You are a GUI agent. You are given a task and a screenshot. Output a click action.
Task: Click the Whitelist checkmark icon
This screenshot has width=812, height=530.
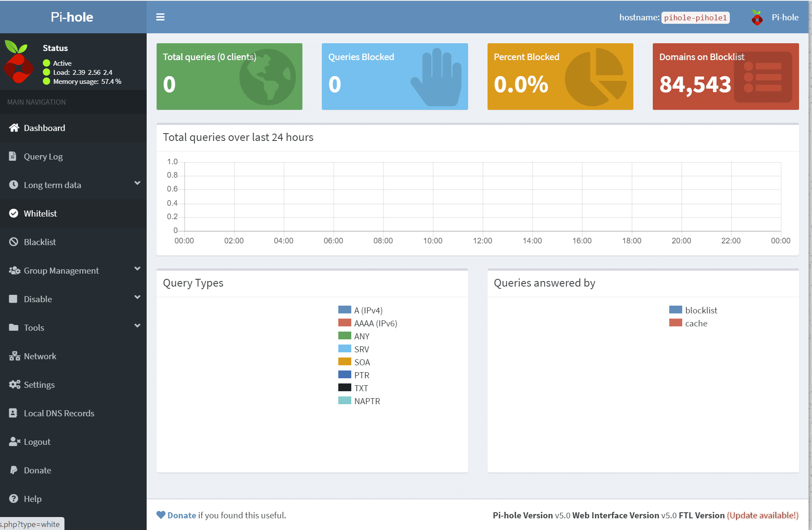point(14,214)
